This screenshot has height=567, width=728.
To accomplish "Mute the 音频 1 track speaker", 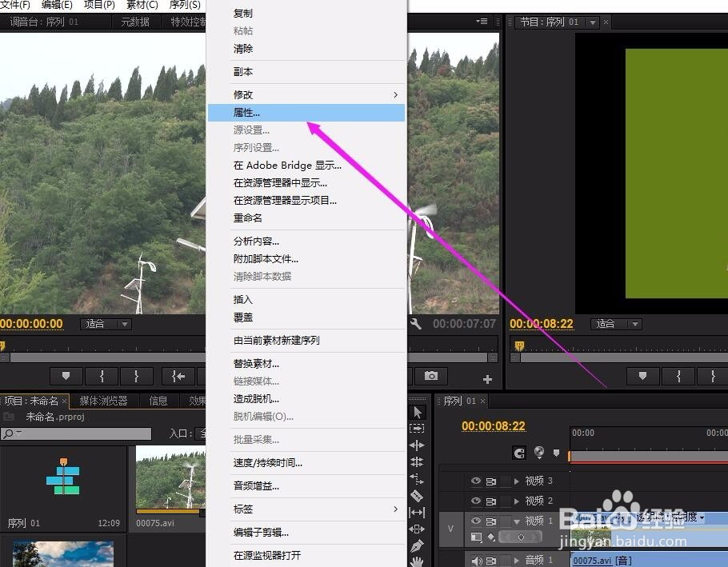I will (476, 561).
